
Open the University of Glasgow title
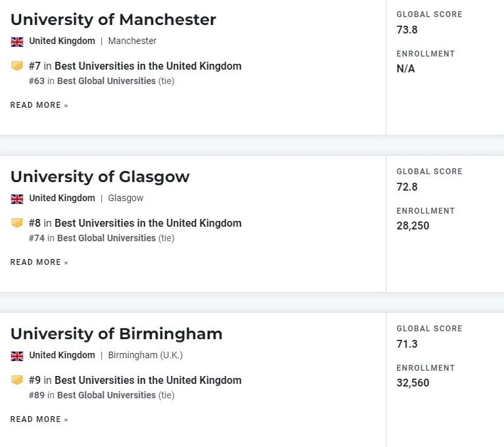point(101,177)
